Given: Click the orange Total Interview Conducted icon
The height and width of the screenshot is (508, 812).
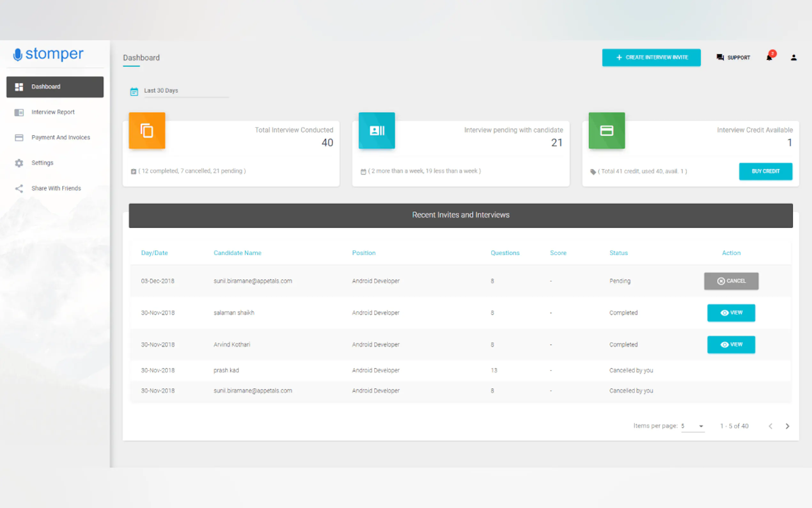Looking at the screenshot, I should (147, 131).
